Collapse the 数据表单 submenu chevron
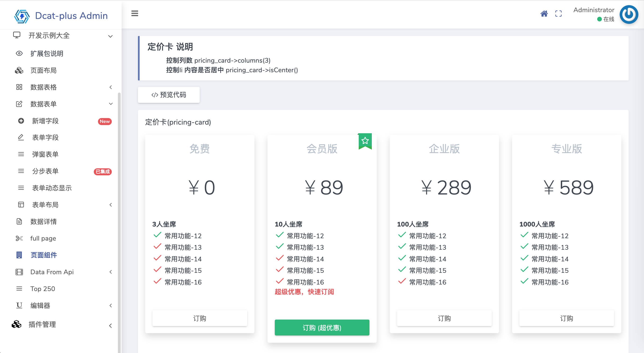This screenshot has height=353, width=644. tap(111, 104)
